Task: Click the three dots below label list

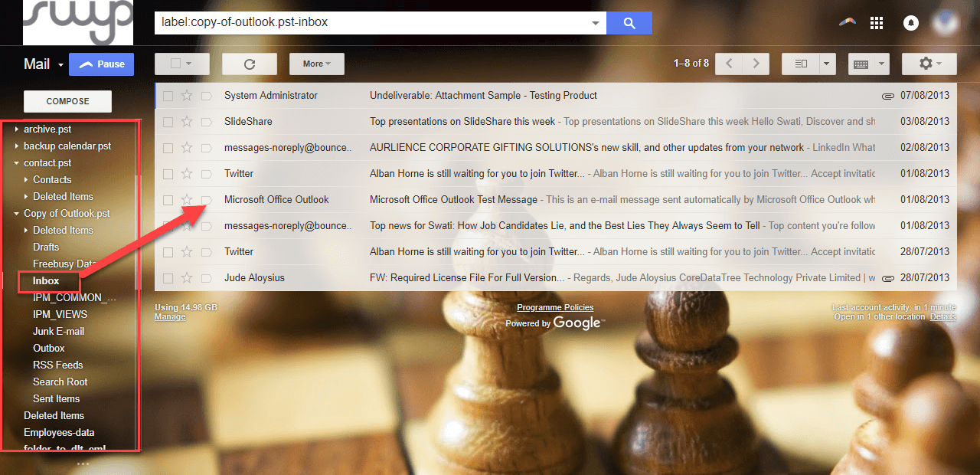Action: pos(83,464)
